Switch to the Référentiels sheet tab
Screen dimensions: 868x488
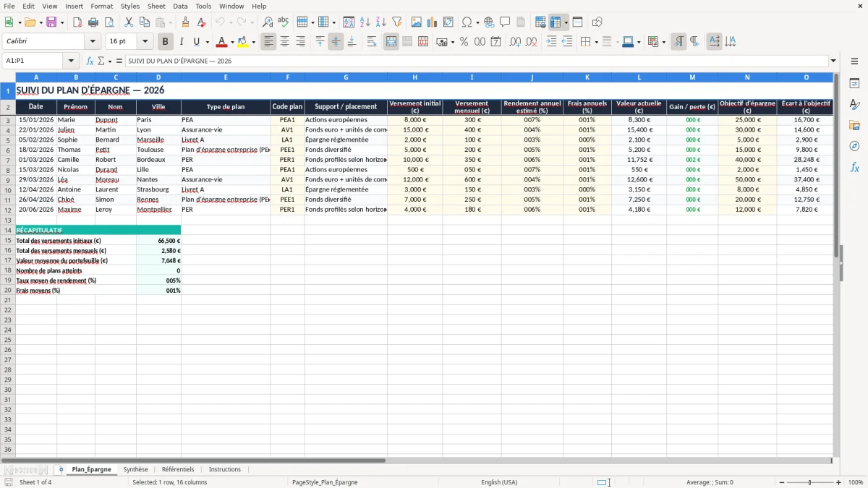(x=178, y=469)
